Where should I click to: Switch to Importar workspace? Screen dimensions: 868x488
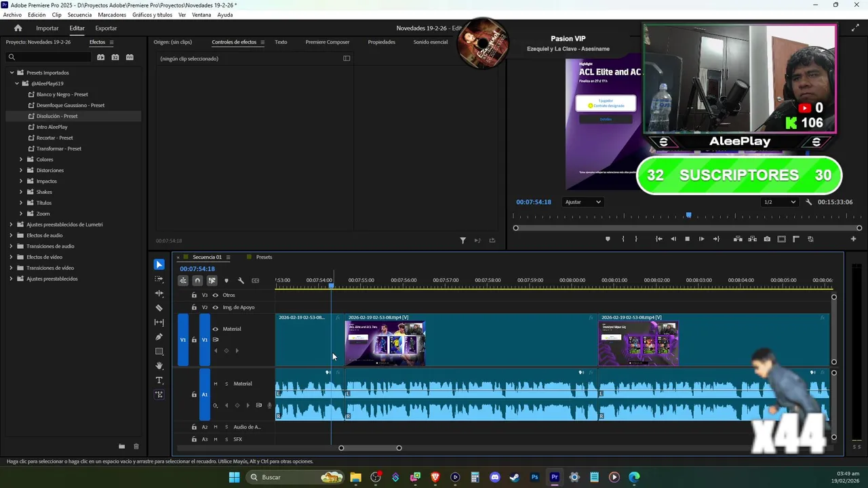[47, 28]
